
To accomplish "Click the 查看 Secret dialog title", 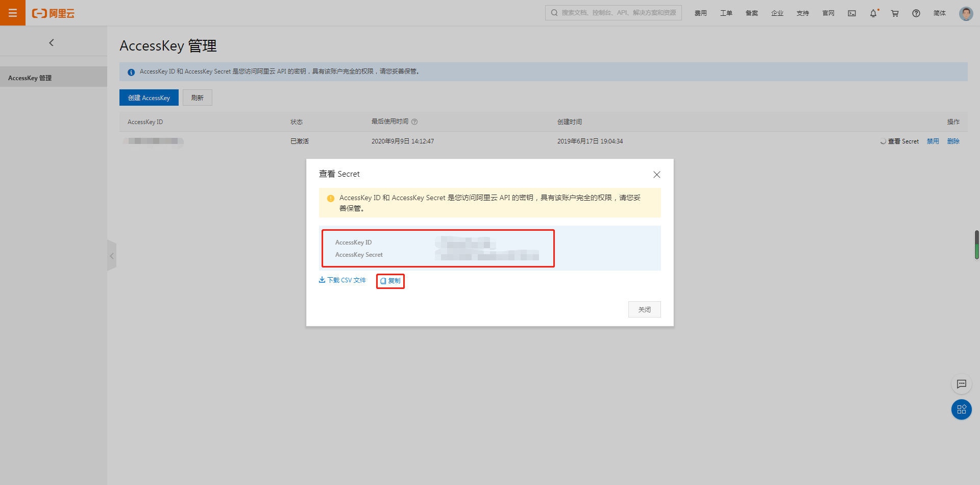I will pos(339,174).
